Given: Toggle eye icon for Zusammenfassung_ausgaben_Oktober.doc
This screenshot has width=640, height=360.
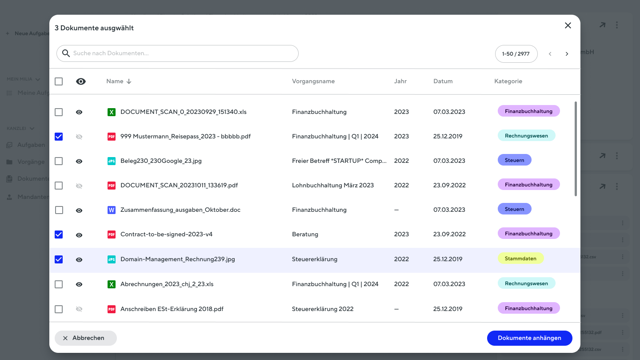Looking at the screenshot, I should (x=79, y=210).
